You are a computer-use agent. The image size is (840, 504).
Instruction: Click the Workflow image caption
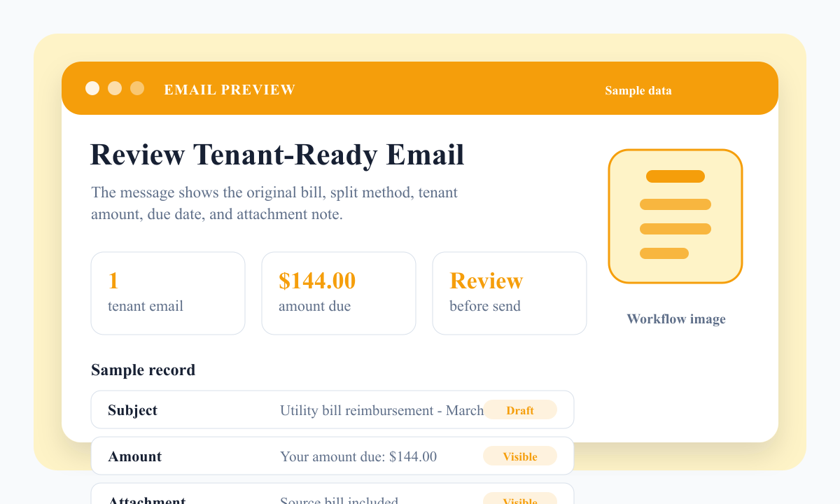676,319
